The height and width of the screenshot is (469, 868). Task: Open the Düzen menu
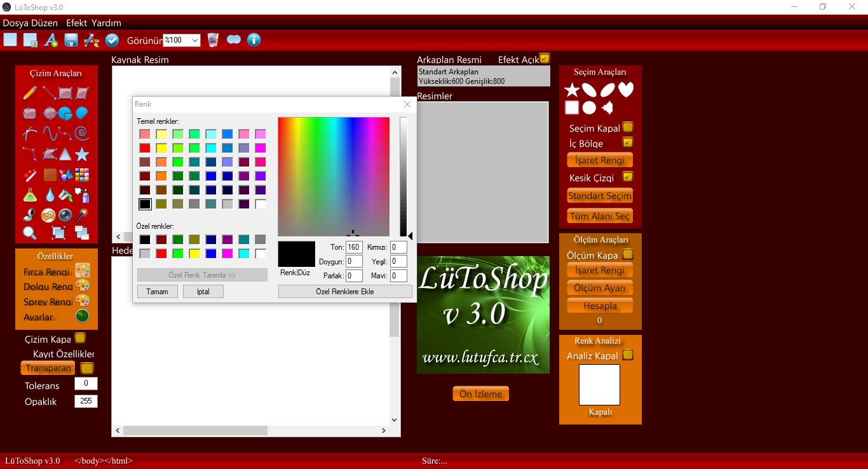pos(45,23)
